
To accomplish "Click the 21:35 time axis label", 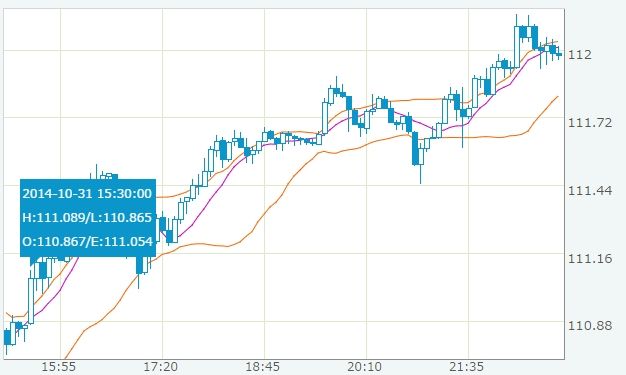I will click(x=466, y=366).
